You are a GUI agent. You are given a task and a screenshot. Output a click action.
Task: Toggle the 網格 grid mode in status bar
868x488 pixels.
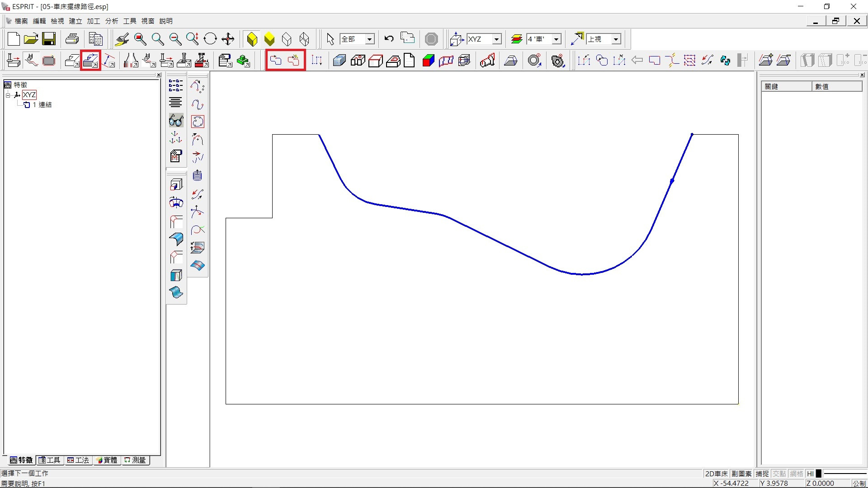796,474
